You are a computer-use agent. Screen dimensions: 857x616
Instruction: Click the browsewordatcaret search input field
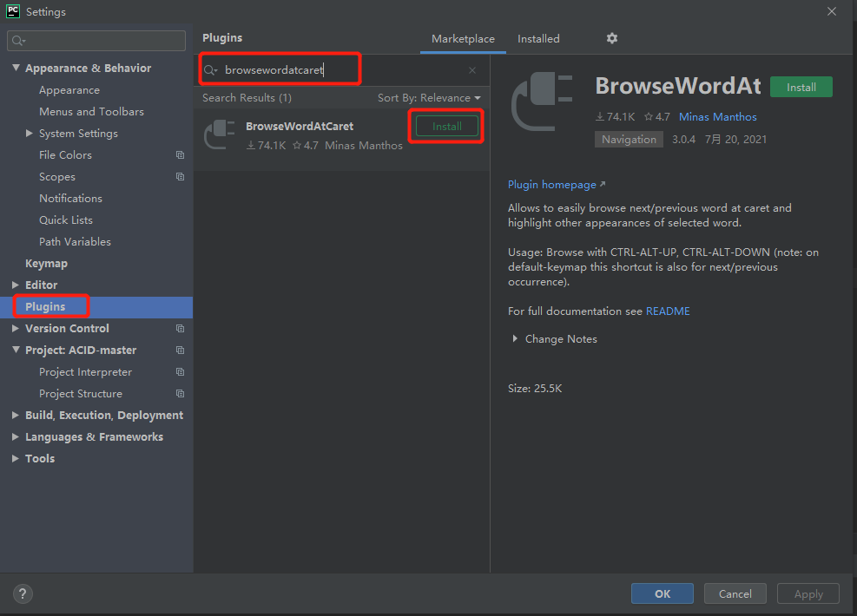click(x=287, y=69)
